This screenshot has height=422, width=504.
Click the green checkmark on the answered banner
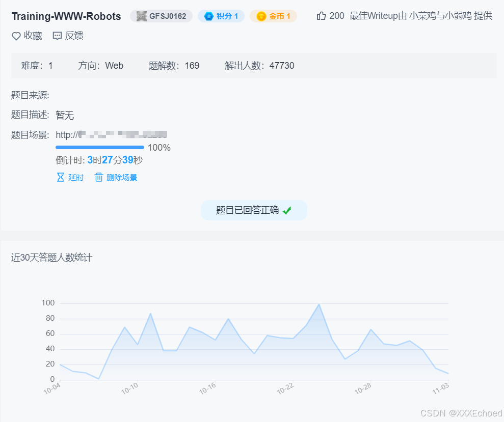tap(286, 210)
